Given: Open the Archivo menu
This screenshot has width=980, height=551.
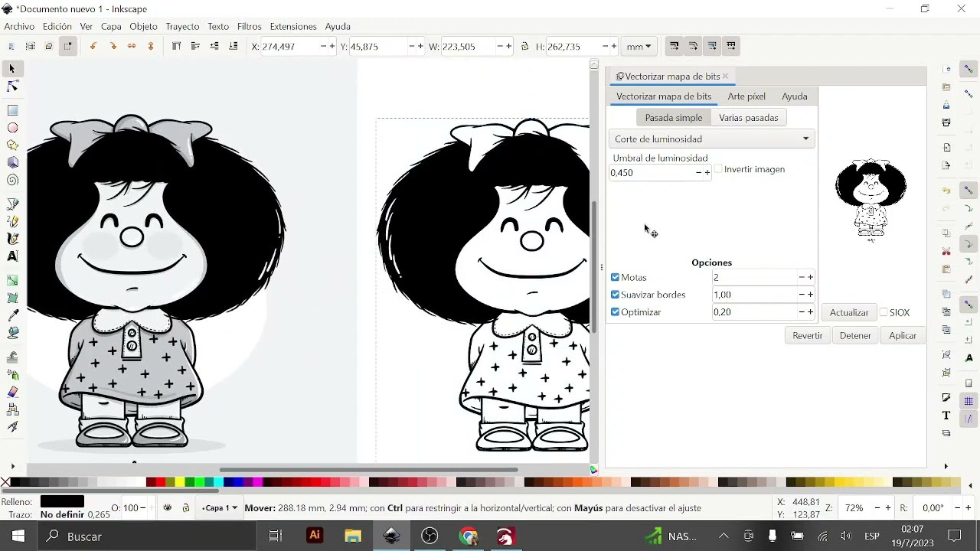Looking at the screenshot, I should (x=19, y=26).
